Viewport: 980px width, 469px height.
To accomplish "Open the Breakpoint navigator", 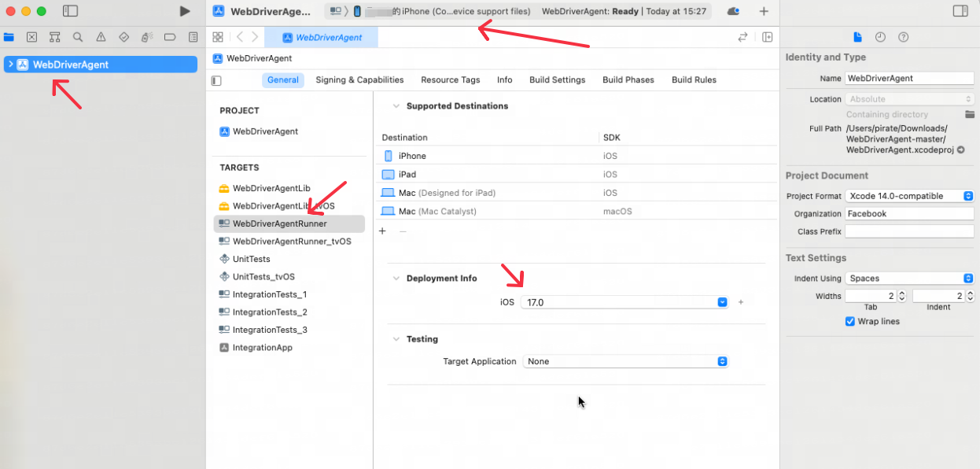I will [170, 37].
